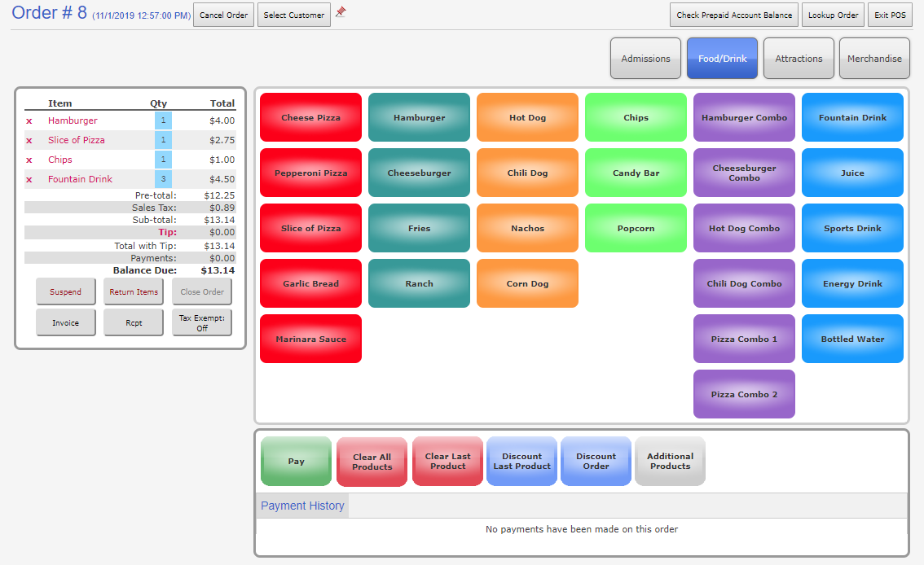Screen dimensions: 924x565
Task: Click the pin icon beside Select Customer
Action: [x=341, y=12]
